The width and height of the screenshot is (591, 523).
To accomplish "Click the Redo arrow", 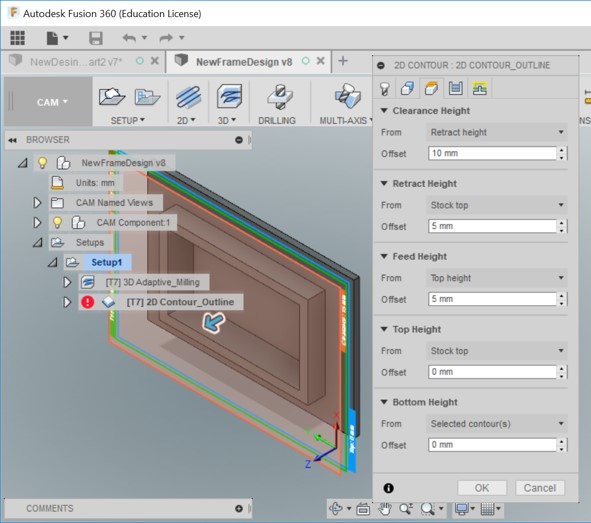I will pyautogui.click(x=166, y=38).
